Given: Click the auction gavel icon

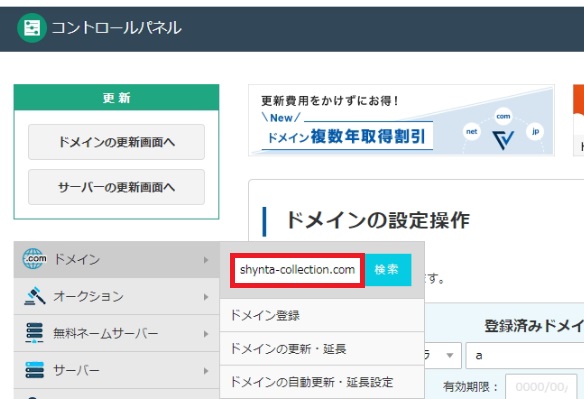Looking at the screenshot, I should click(x=34, y=296).
